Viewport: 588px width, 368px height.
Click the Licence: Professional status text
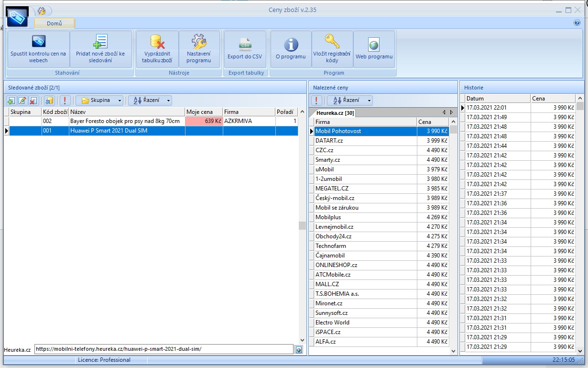pyautogui.click(x=104, y=360)
